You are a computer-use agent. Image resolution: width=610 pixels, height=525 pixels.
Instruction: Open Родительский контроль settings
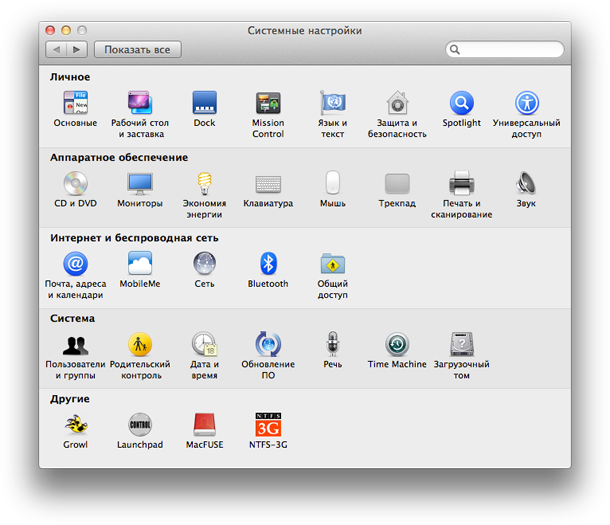140,345
